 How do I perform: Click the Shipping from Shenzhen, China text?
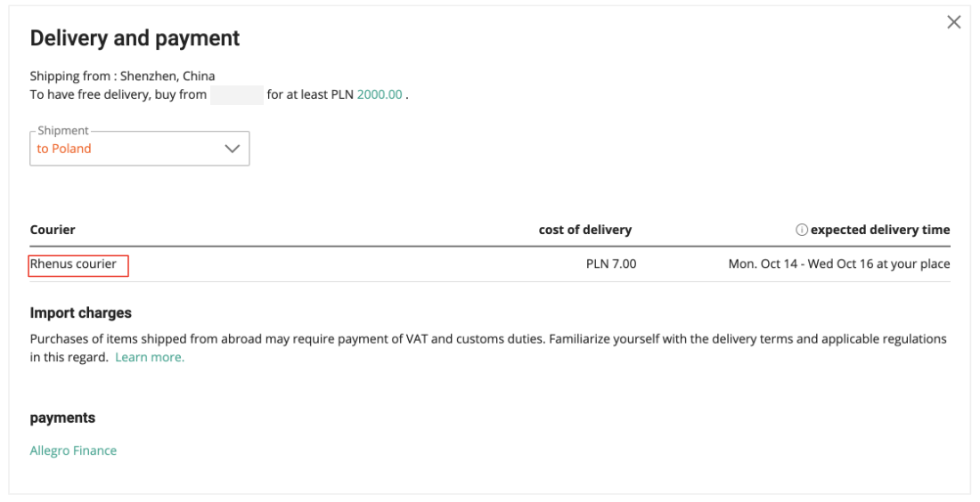[123, 77]
